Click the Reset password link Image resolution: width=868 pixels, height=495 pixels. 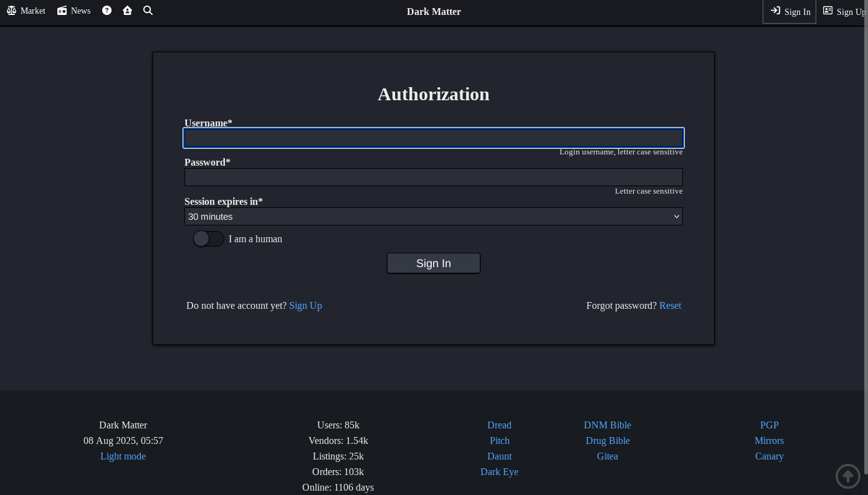point(670,305)
